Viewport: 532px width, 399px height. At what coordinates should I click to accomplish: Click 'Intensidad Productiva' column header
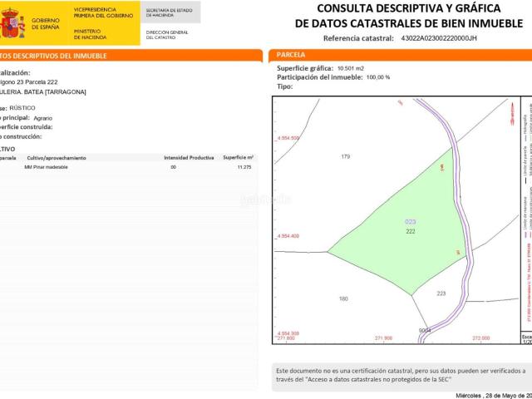pyautogui.click(x=189, y=158)
